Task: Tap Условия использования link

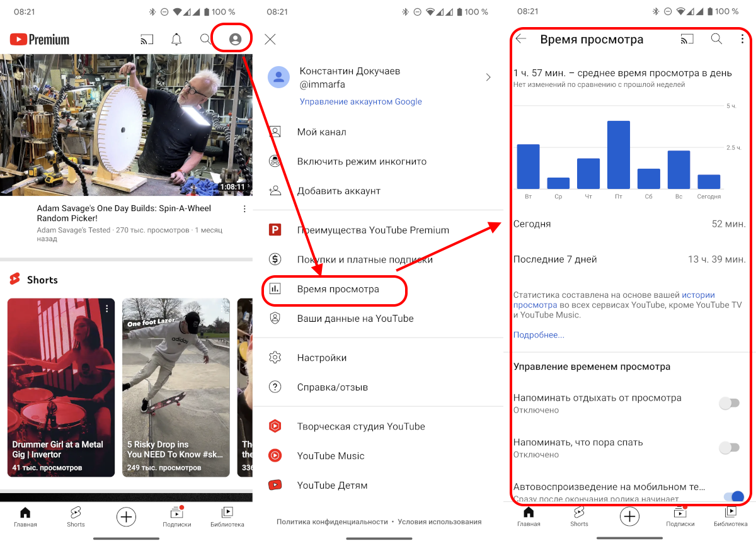Action: tap(440, 521)
